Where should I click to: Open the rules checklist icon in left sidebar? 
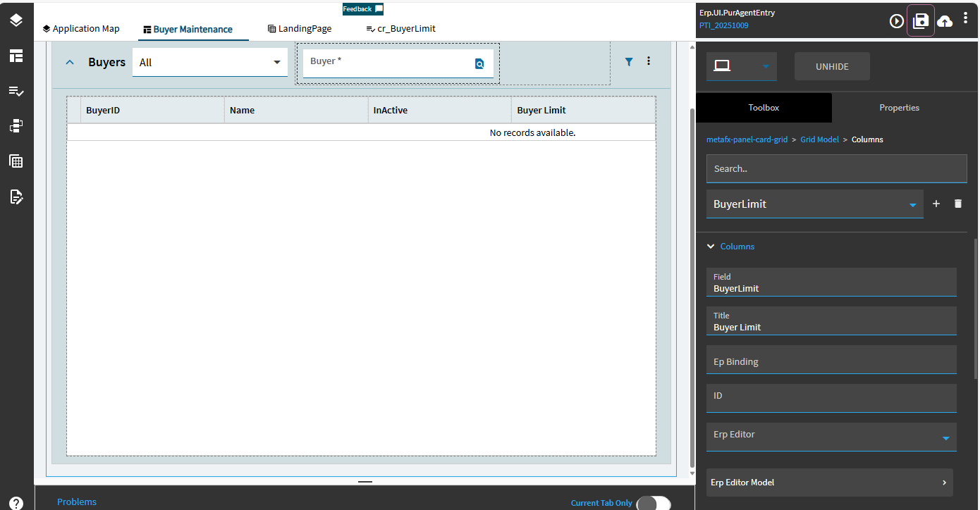(x=16, y=91)
